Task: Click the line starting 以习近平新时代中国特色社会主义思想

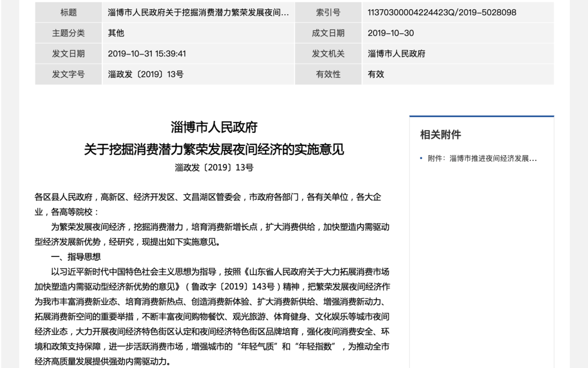Action: click(x=220, y=272)
